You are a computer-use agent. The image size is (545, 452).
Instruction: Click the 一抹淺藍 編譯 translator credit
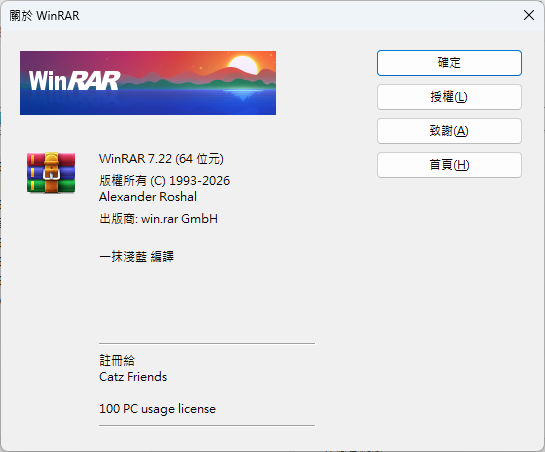(x=136, y=257)
